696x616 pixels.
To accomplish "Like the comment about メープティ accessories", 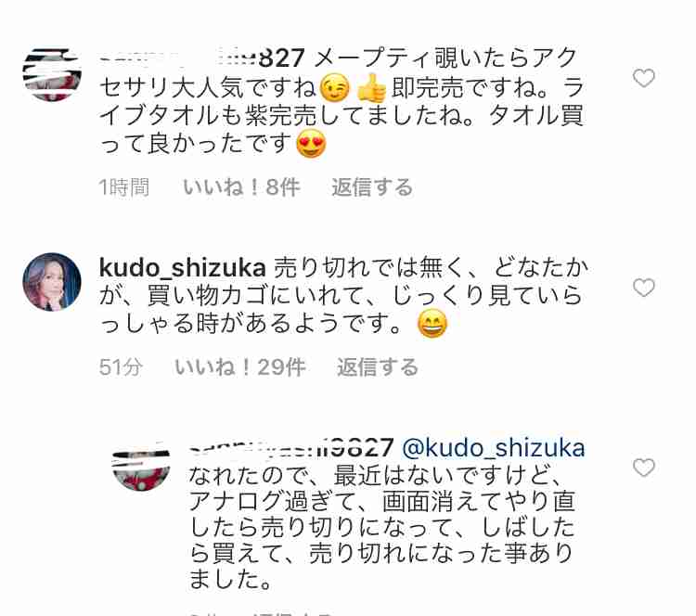I will (644, 78).
